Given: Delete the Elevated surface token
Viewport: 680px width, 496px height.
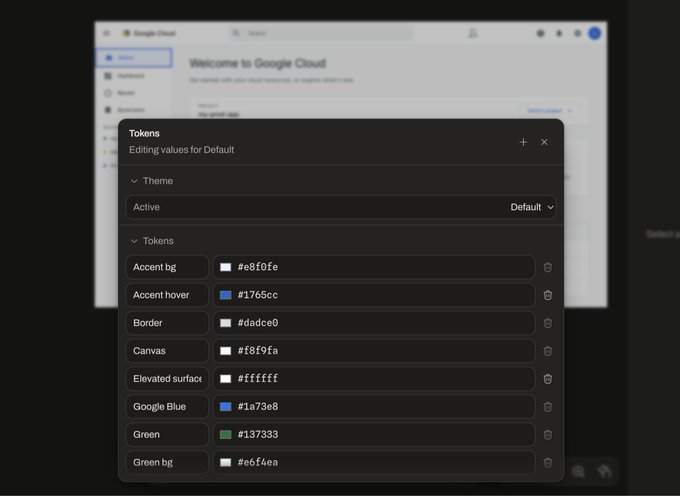Looking at the screenshot, I should click(548, 379).
